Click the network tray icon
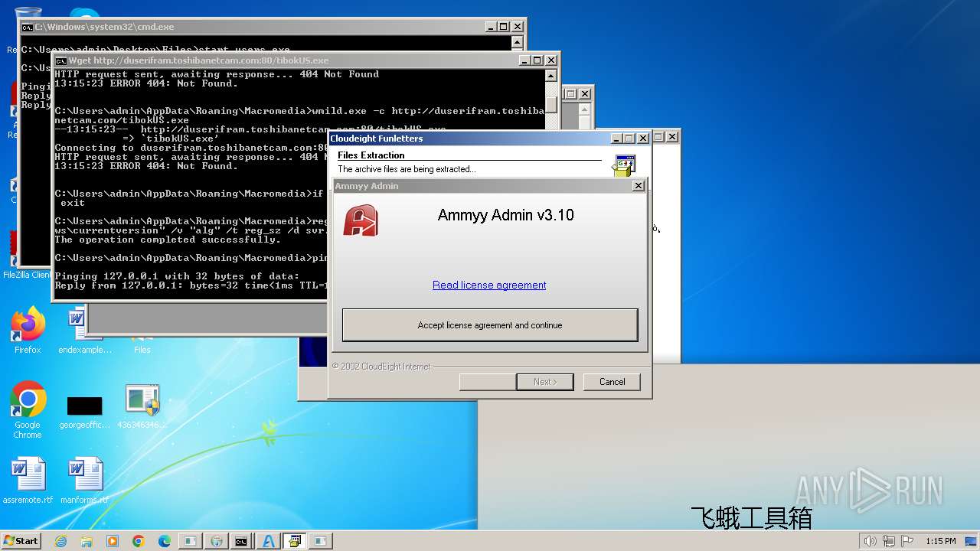Screen dimensions: 980x551 tap(888, 541)
